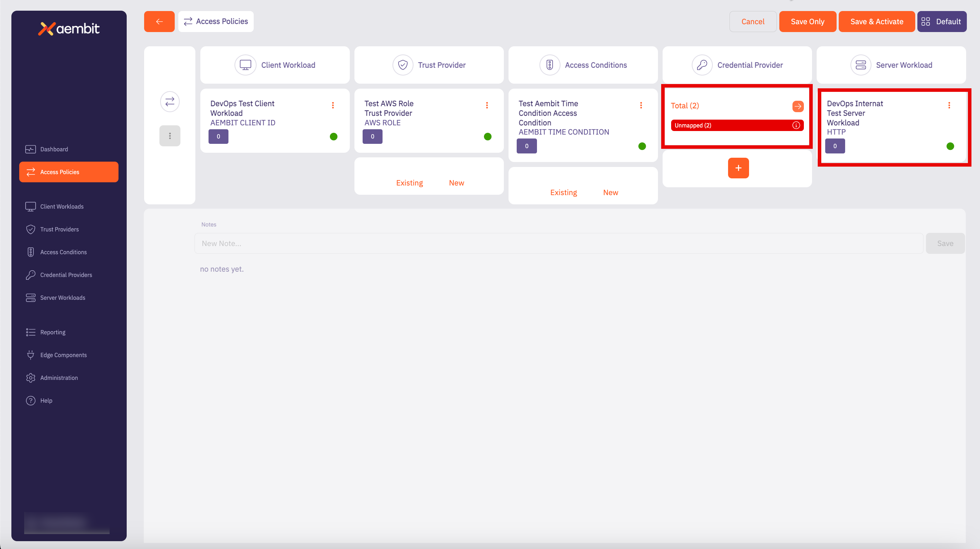Open Test Aembit Time Condition kebab menu
This screenshot has height=549, width=980.
coord(641,105)
